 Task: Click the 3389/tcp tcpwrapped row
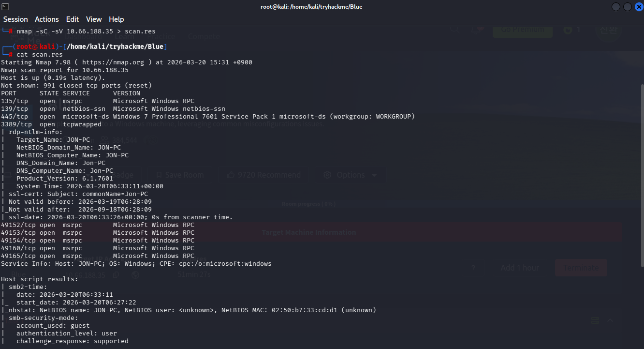tap(51, 124)
